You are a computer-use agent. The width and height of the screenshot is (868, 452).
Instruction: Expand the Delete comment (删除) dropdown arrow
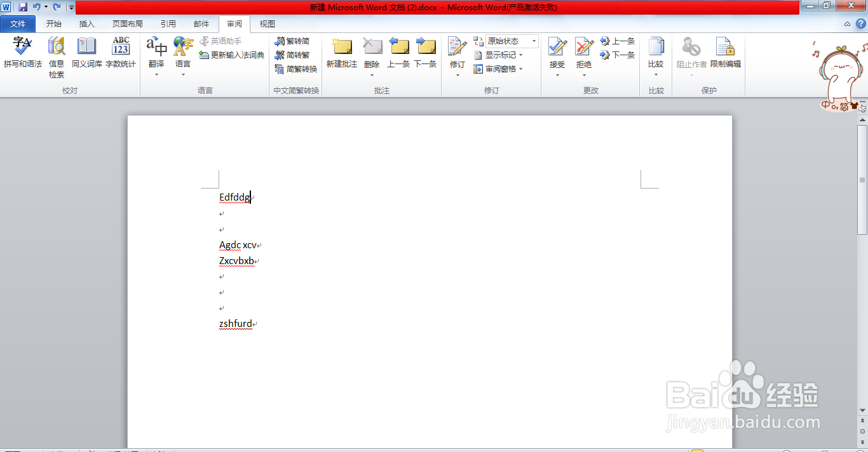[372, 75]
